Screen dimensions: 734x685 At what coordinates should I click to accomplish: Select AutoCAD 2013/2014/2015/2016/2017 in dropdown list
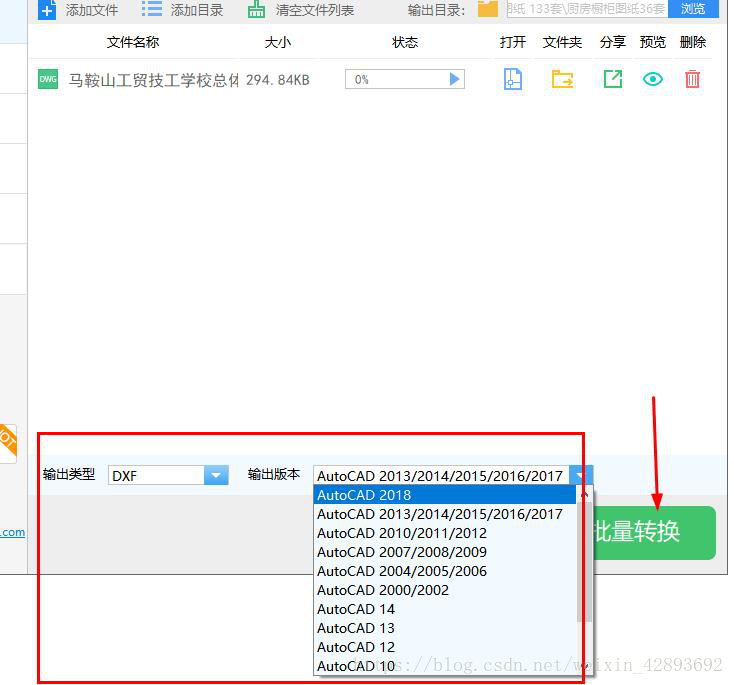click(x=444, y=514)
